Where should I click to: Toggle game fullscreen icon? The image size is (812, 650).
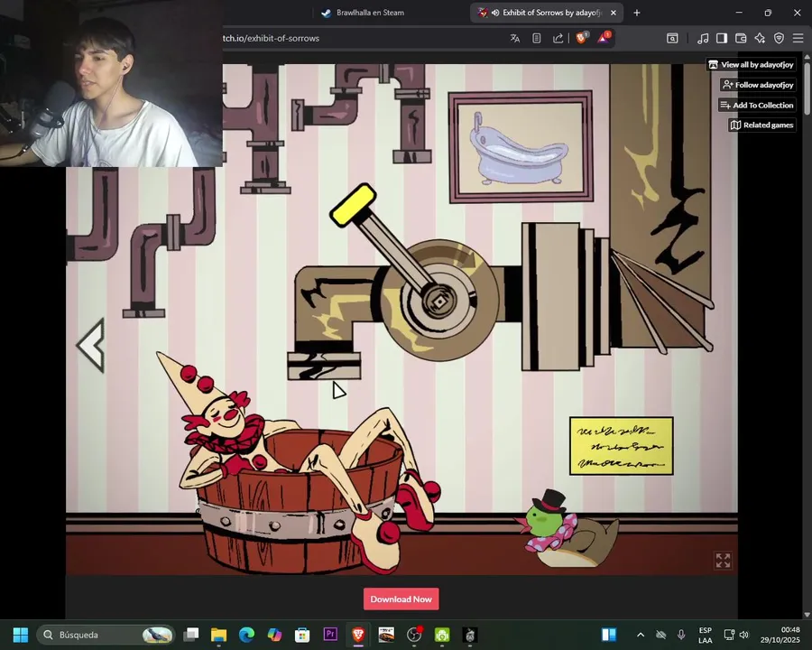click(723, 561)
